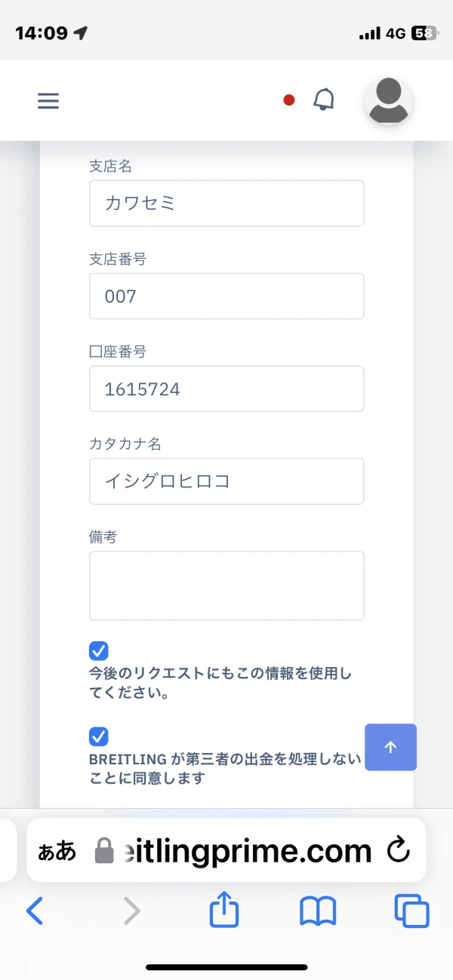Uncheck the save info for future requests box

pos(99,650)
